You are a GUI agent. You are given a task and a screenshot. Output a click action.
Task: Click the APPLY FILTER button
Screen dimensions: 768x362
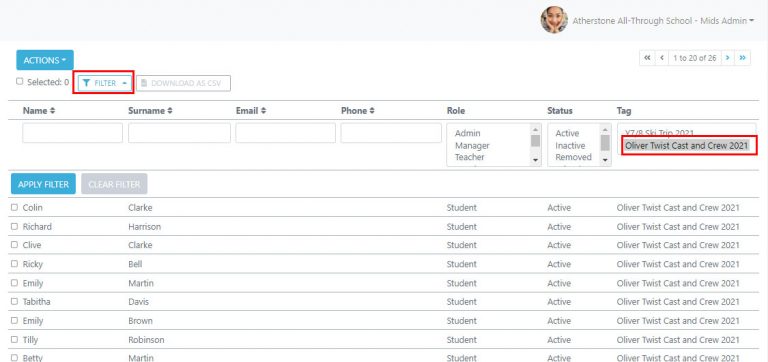[43, 184]
